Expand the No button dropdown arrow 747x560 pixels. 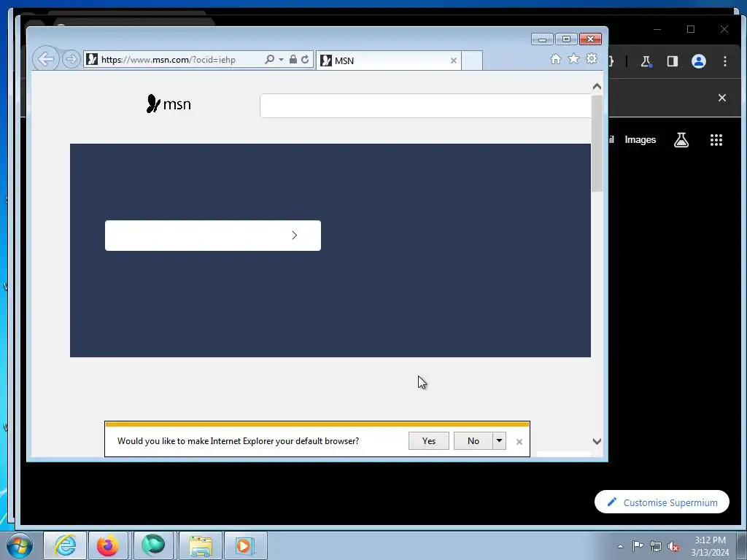(x=499, y=441)
